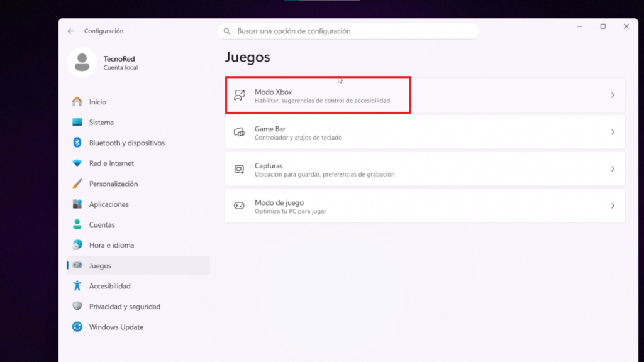Open the Game Bar settings title
This screenshot has height=362, width=644.
[x=270, y=129]
